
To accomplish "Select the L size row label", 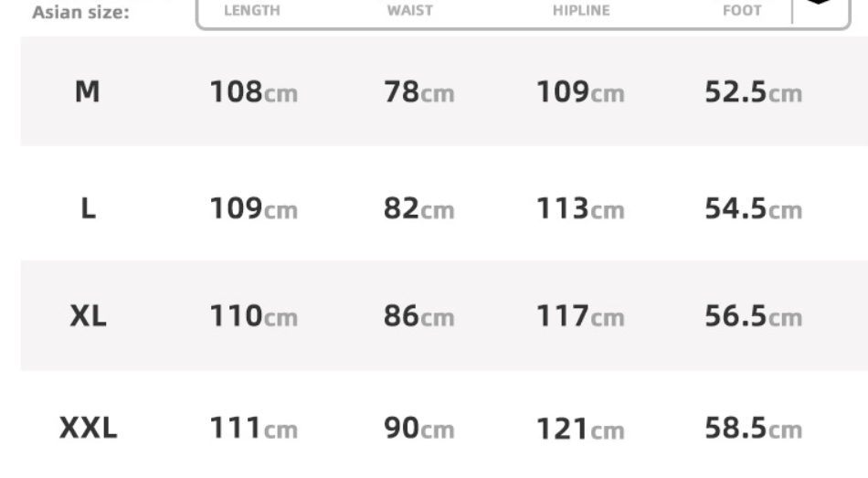I will 88,209.
